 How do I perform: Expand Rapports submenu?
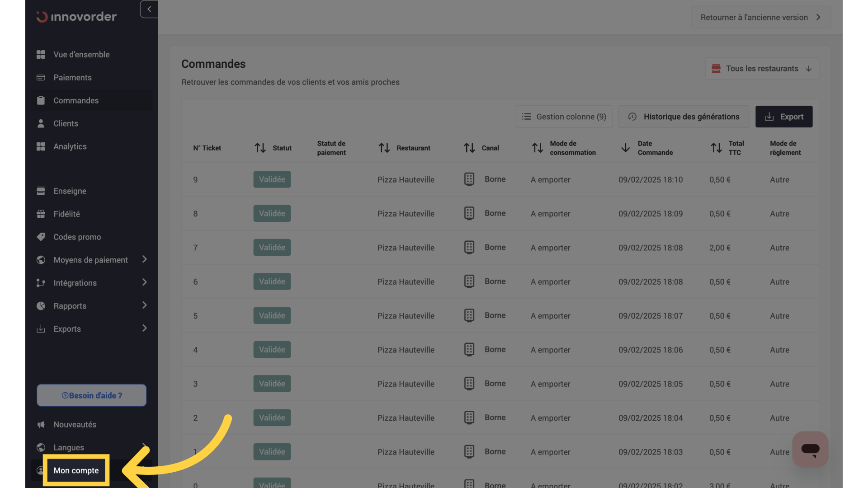coord(144,305)
